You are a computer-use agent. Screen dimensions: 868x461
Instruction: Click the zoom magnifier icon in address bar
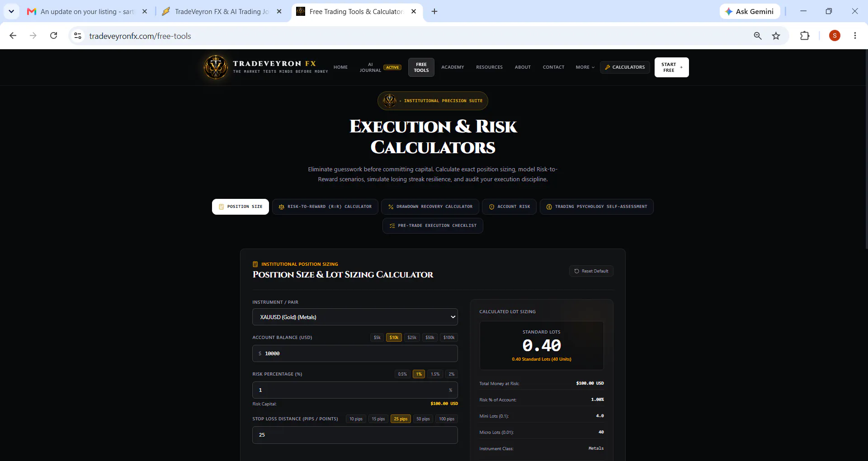[x=758, y=36]
